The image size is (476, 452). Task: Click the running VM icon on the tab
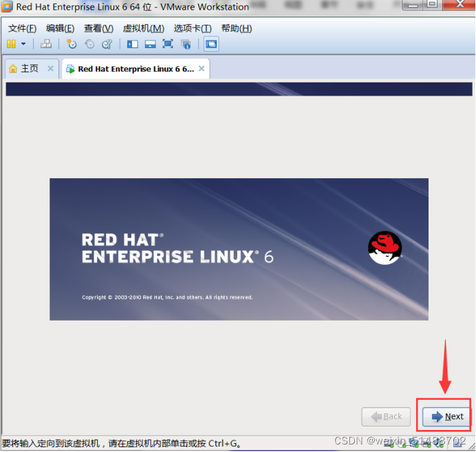[70, 69]
